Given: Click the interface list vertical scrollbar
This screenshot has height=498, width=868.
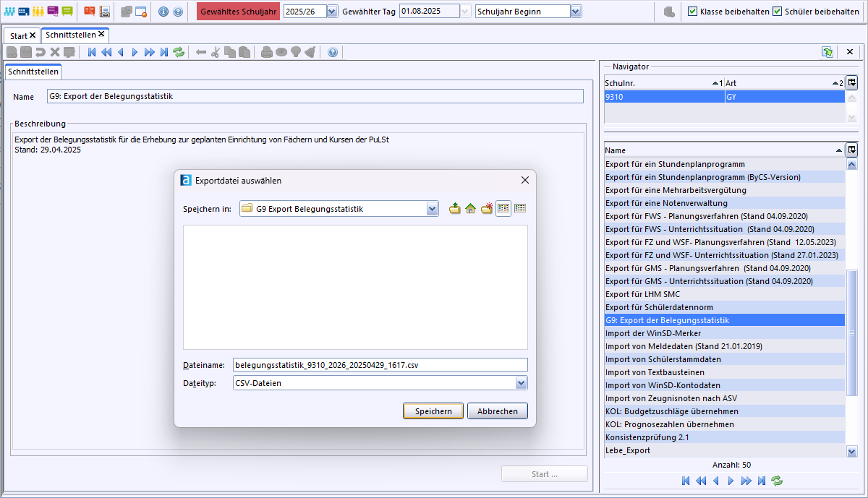Looking at the screenshot, I should pos(851,306).
